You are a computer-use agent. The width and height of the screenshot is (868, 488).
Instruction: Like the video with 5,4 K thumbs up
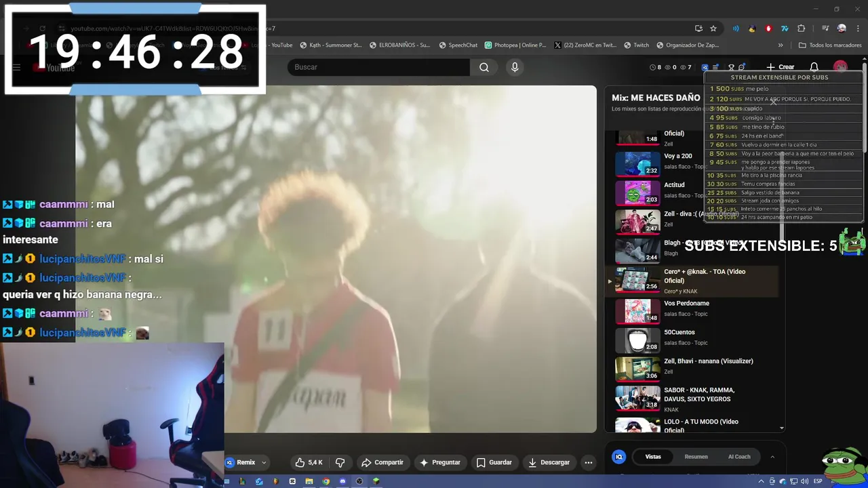click(x=309, y=462)
